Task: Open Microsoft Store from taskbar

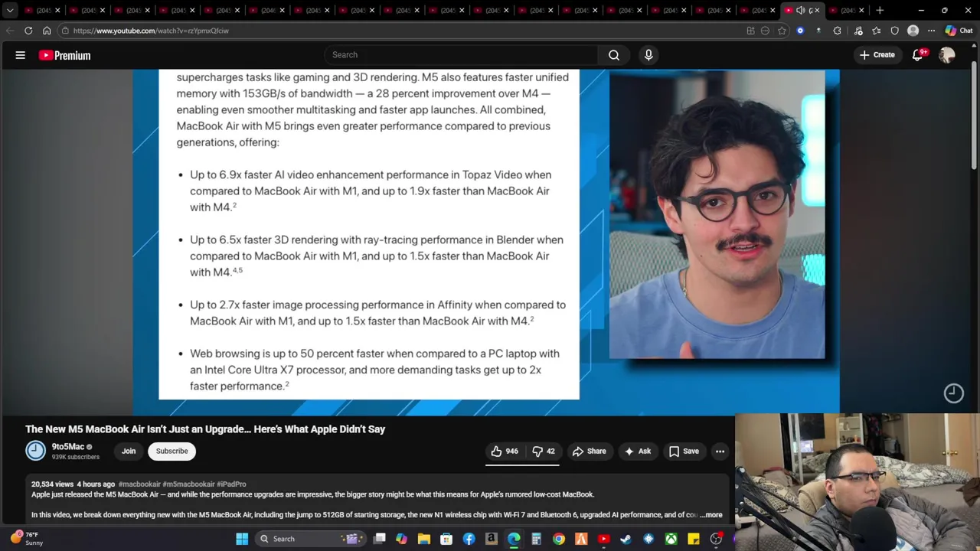Action: click(446, 539)
